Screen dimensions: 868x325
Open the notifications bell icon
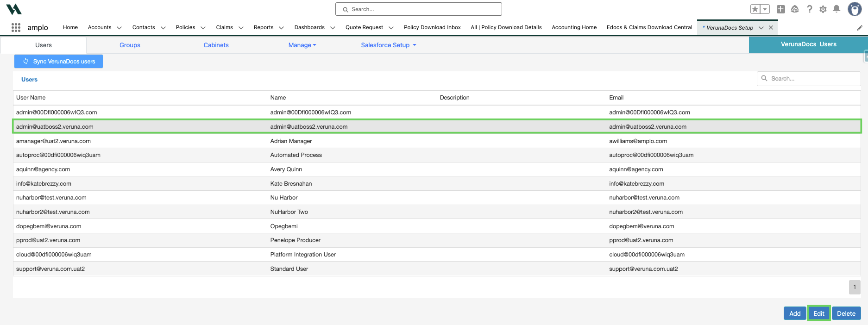click(x=837, y=9)
